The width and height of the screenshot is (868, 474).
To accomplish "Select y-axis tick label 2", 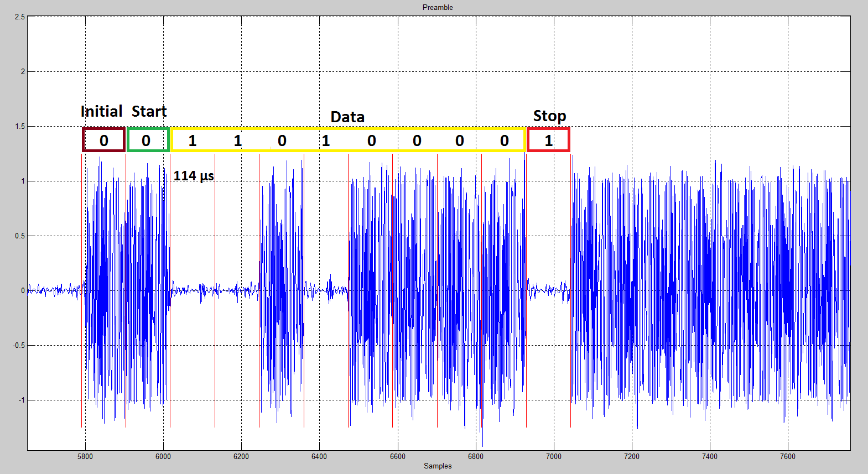I will [x=23, y=71].
